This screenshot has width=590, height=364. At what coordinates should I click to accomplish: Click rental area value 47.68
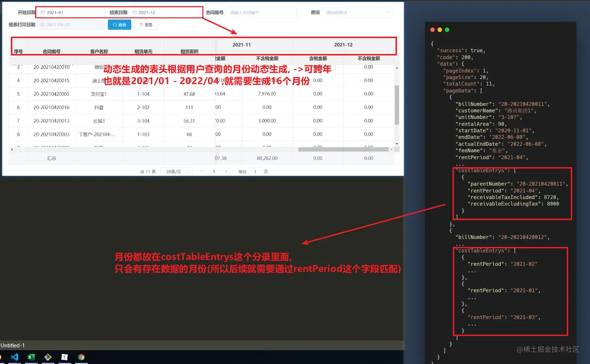(189, 94)
